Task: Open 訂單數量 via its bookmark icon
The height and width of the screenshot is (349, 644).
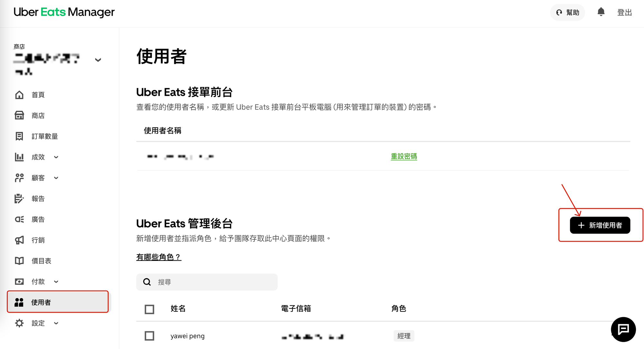Action: click(x=19, y=136)
